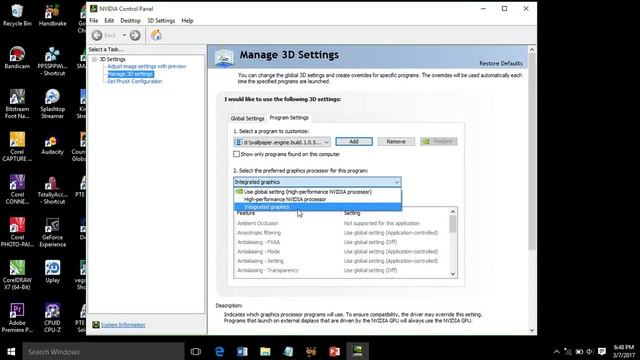
Task: Select Manage 3D settings task
Action: click(x=131, y=74)
